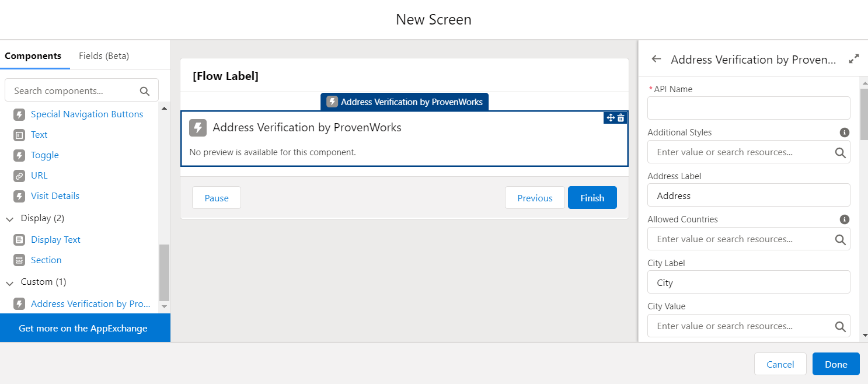Select the Toggle component link
Image resolution: width=868 pixels, height=384 pixels.
tap(45, 155)
